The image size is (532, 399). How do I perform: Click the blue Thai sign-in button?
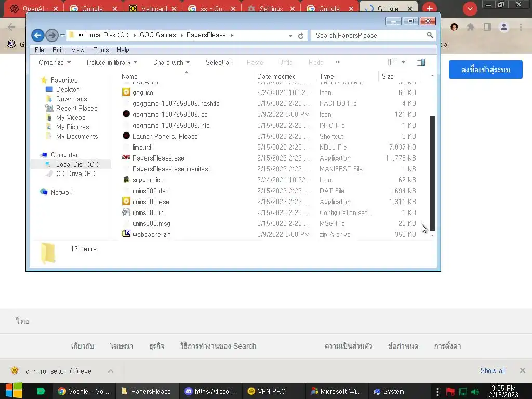486,70
